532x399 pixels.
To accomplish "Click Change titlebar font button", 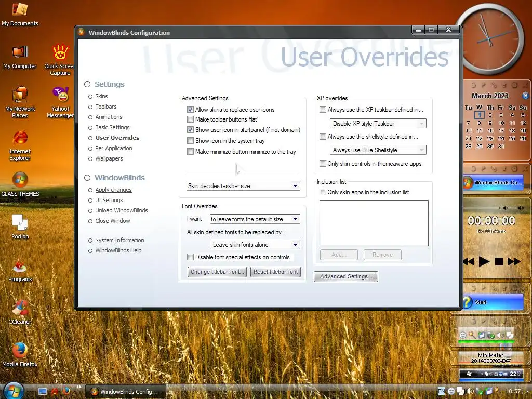I will (x=217, y=272).
